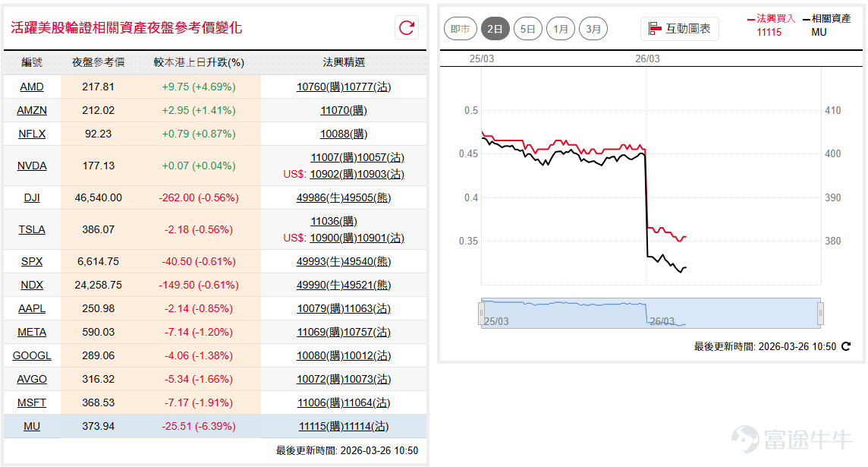Open the NVDA ticker link
868x467 pixels.
tap(32, 166)
